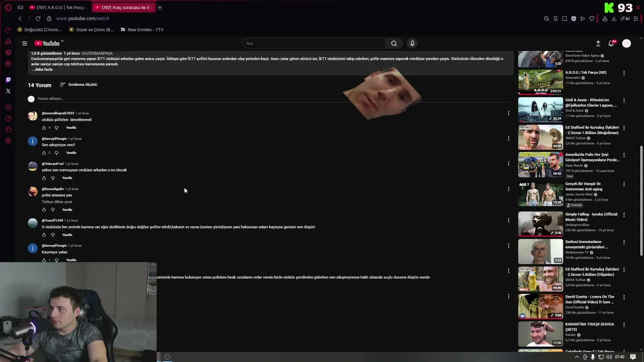The height and width of the screenshot is (362, 644).
Task: Like the 'Sen sıkıştırıyon onu?' comment
Action: 44,153
